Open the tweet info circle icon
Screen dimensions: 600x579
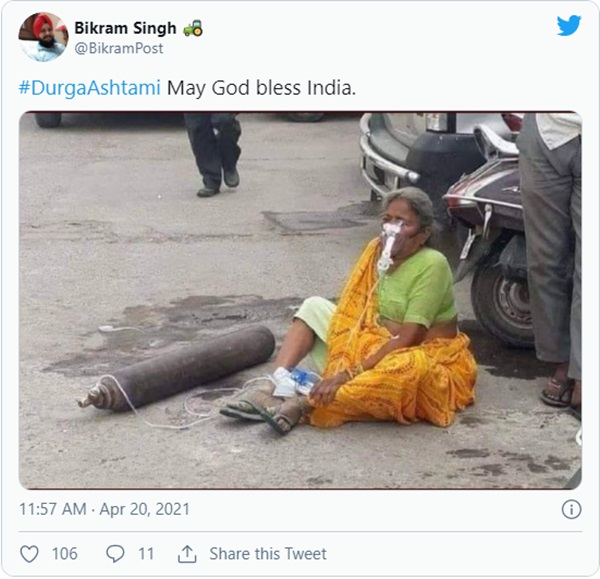point(571,509)
